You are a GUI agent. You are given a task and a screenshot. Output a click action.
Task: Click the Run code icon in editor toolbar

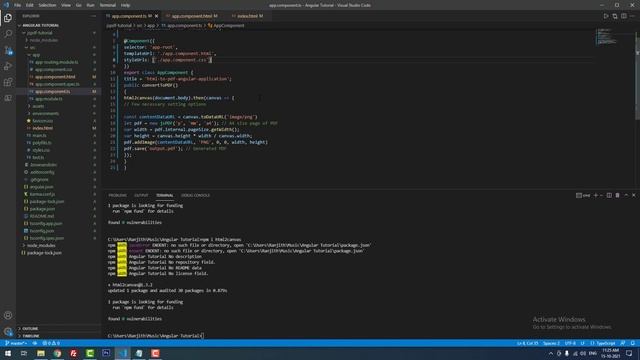[x=606, y=16]
